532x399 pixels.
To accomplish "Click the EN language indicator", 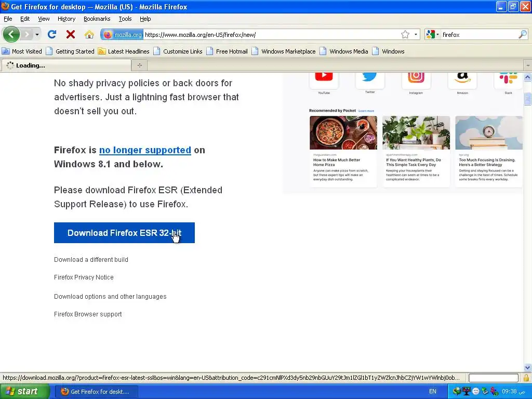I will (x=433, y=392).
